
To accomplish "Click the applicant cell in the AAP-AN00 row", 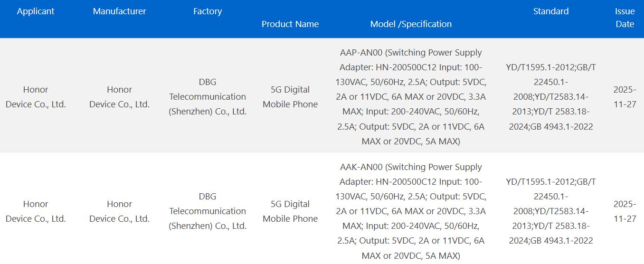I will (36, 97).
